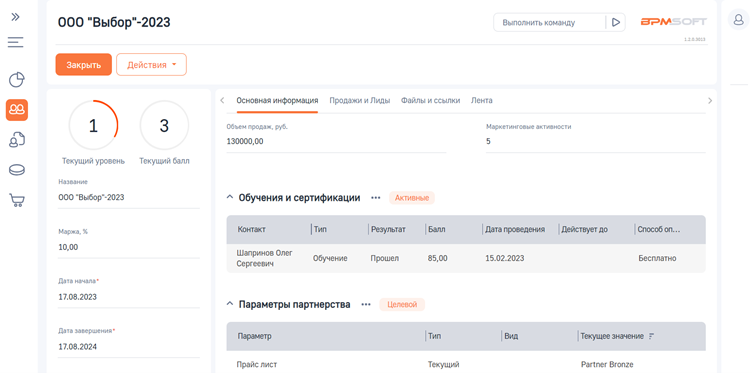This screenshot has width=752, height=373.
Task: Click the Результат column header
Action: coord(388,229)
